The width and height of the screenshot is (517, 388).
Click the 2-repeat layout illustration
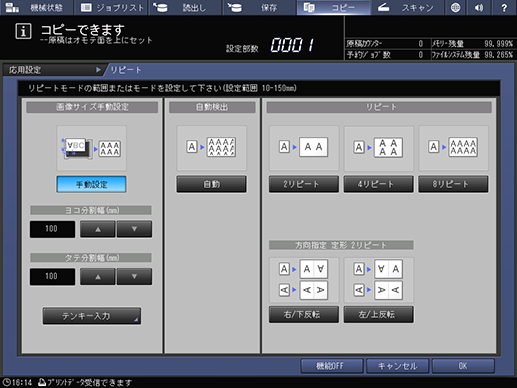304,148
